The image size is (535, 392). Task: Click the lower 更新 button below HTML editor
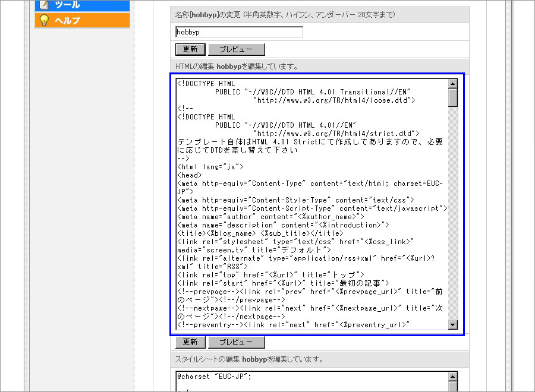(190, 342)
